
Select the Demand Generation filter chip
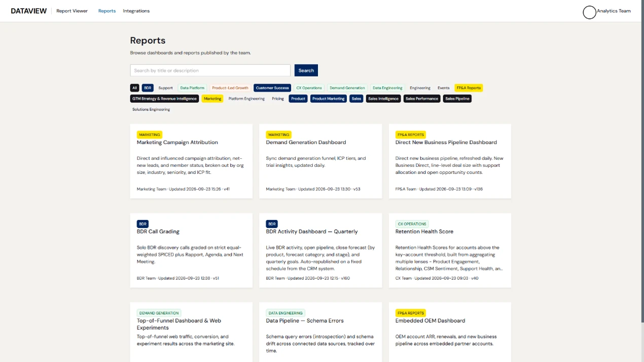[x=347, y=88]
